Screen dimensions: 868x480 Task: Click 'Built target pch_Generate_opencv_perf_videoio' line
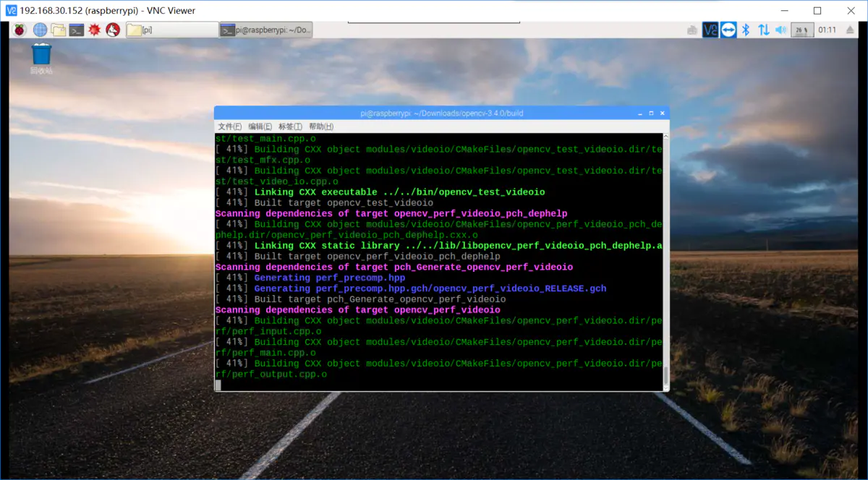point(360,299)
